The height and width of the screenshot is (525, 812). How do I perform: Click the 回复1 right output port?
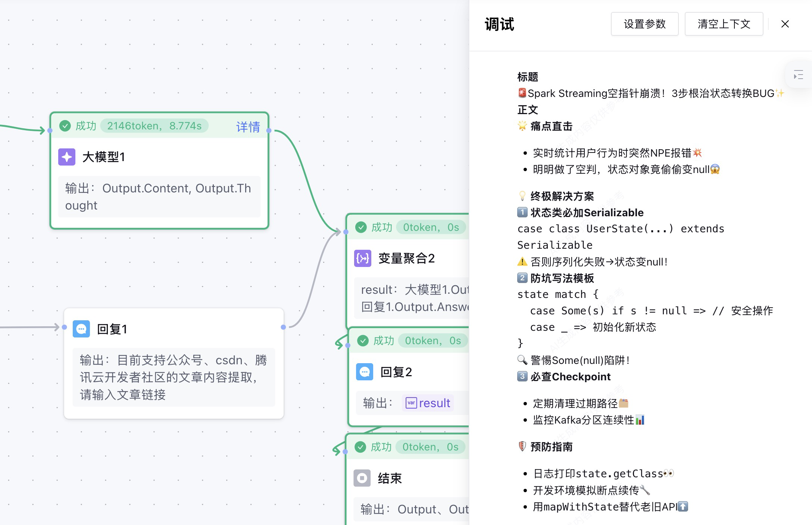283,327
